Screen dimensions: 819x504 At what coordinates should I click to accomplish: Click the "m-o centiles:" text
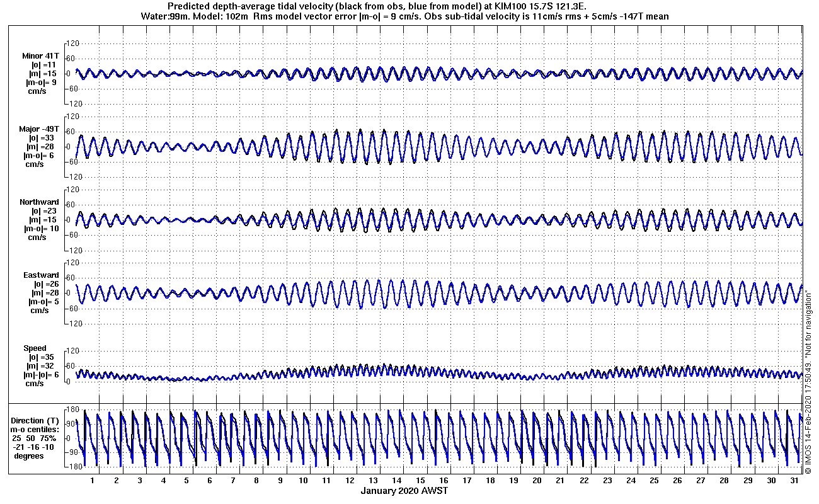coord(35,430)
